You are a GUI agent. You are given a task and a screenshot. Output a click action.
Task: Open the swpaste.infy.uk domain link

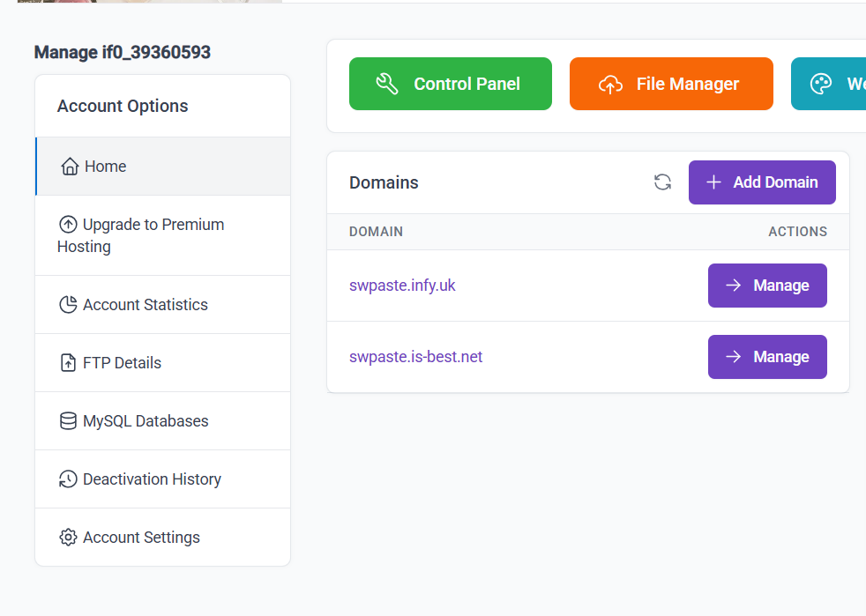(402, 286)
